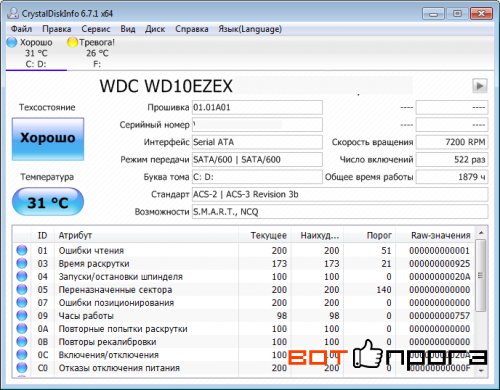Go to next disk with arrow button

coord(480,86)
